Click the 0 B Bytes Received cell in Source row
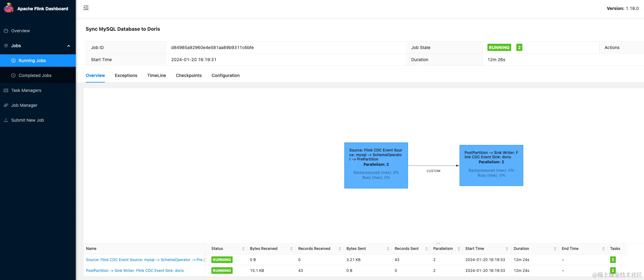The width and height of the screenshot is (644, 280). (253, 260)
